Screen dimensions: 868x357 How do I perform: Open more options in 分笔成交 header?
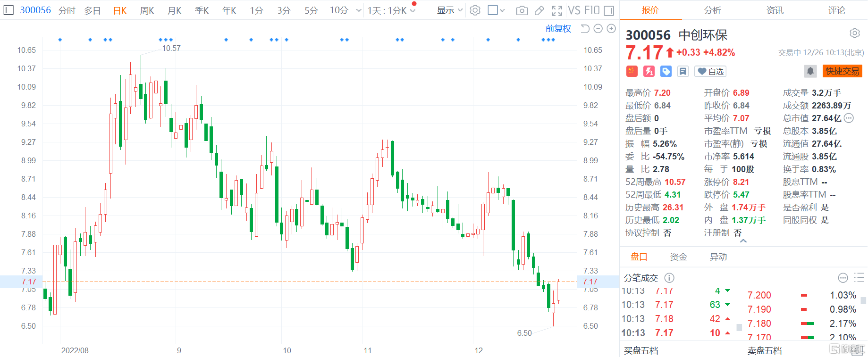843,278
